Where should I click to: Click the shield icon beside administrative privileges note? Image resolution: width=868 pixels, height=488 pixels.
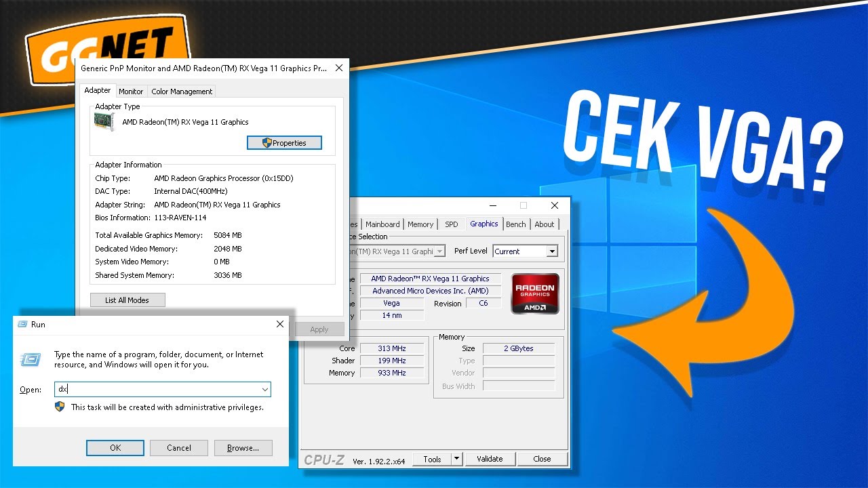60,407
